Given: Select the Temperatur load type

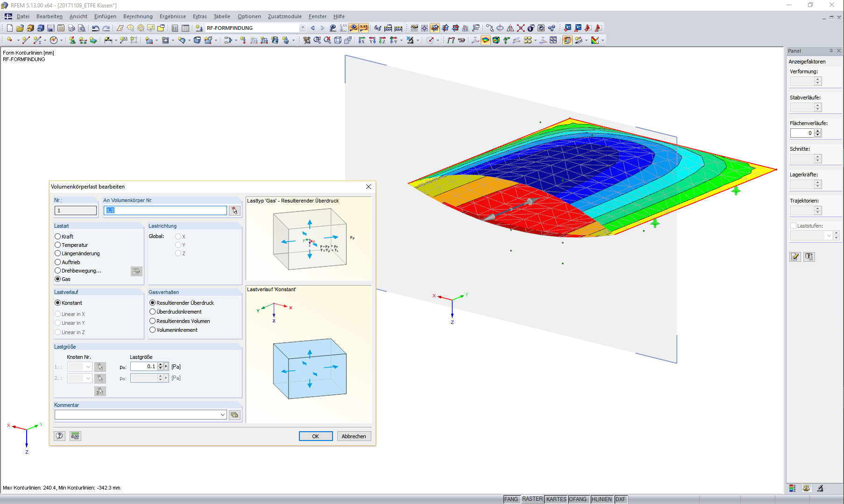Looking at the screenshot, I should tap(71, 245).
